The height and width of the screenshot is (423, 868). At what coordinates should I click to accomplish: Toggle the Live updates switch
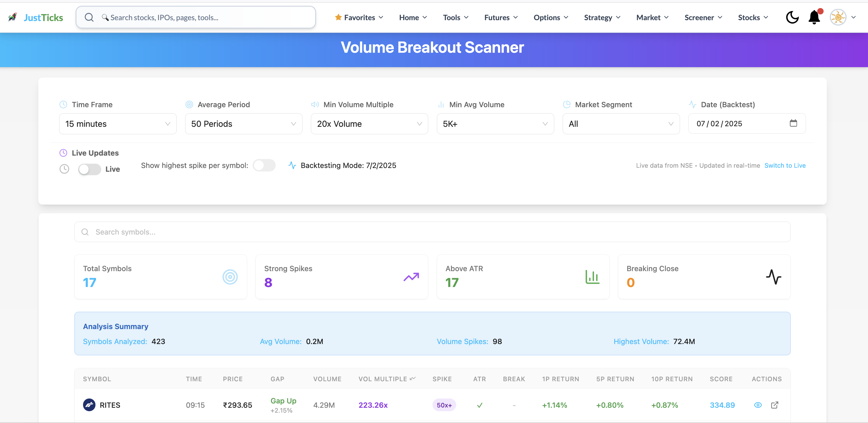[89, 169]
